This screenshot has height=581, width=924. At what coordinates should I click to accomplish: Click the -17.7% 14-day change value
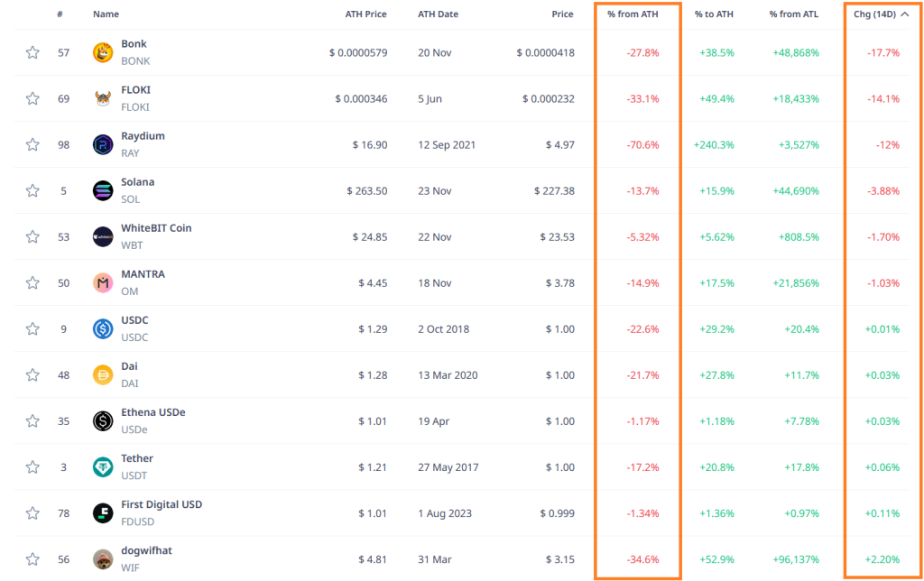pos(883,53)
